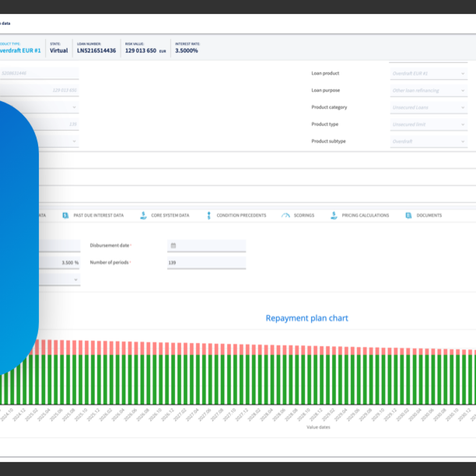Click the Past Due Interest Data tab icon
The width and height of the screenshot is (476, 476).
click(x=65, y=215)
